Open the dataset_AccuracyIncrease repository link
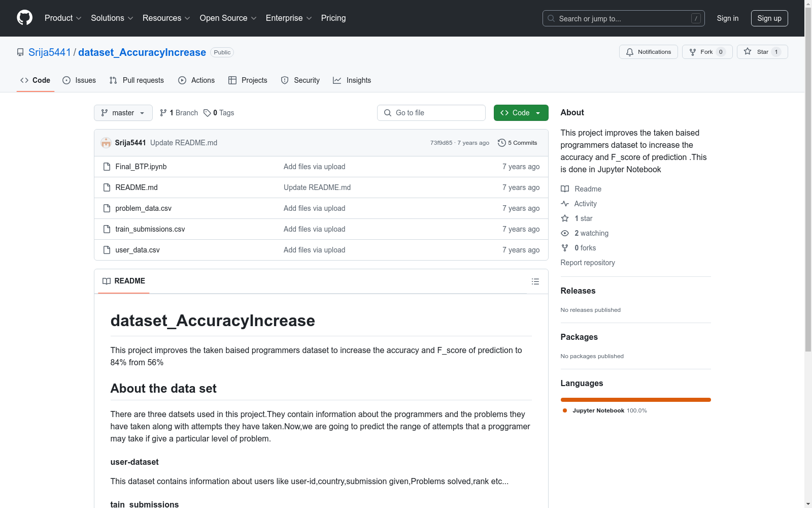 tap(142, 52)
